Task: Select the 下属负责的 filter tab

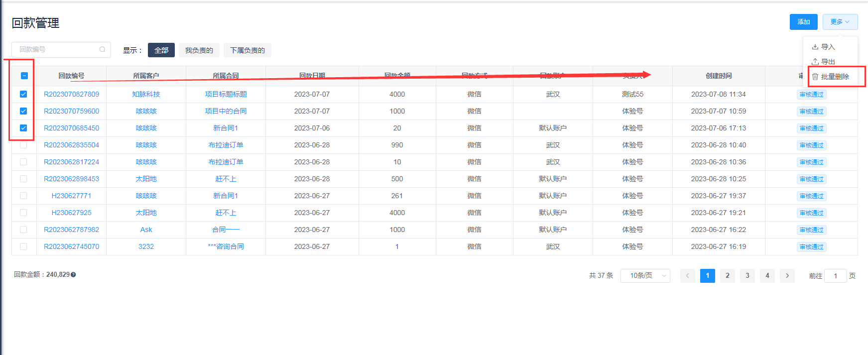Action: click(247, 50)
